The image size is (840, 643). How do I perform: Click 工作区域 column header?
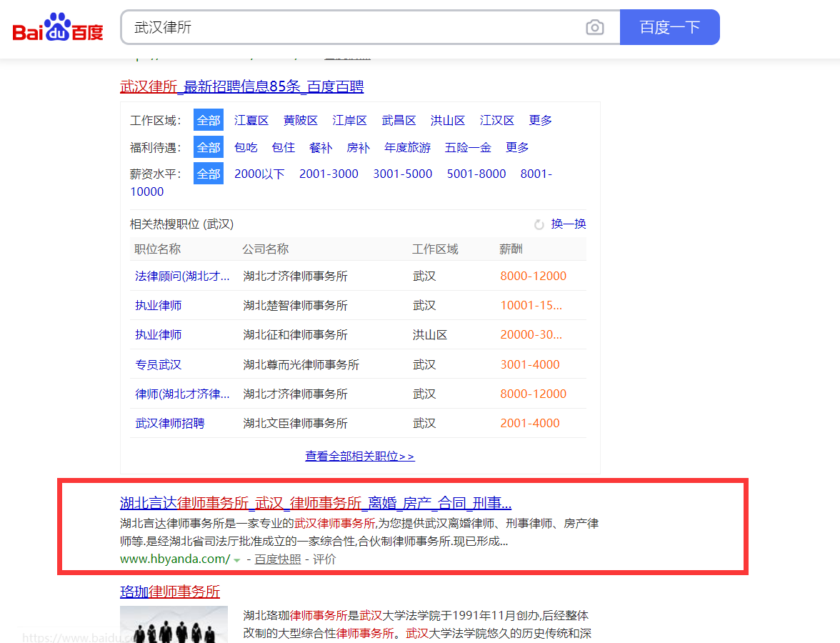coord(435,249)
